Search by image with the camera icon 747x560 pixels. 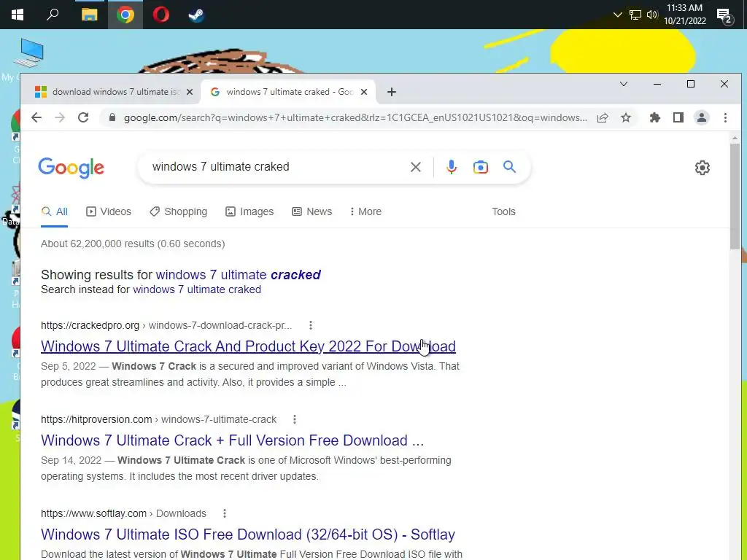point(481,167)
